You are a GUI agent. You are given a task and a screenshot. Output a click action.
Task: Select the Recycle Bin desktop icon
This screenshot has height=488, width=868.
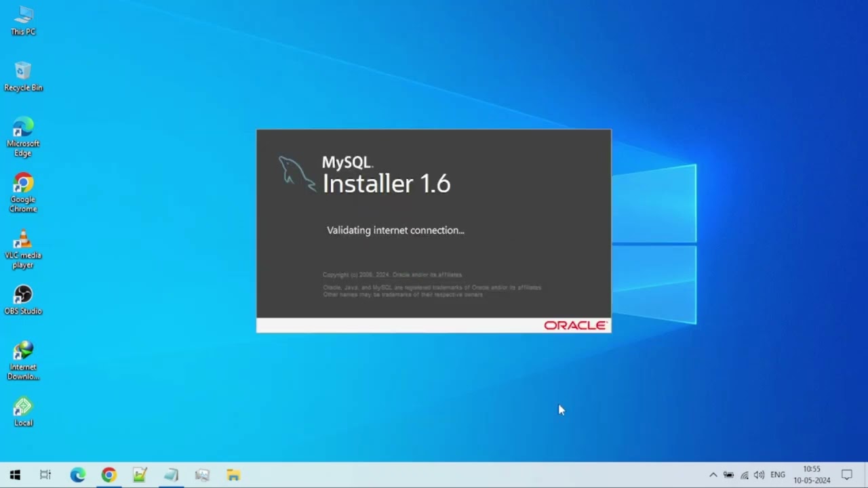point(23,76)
